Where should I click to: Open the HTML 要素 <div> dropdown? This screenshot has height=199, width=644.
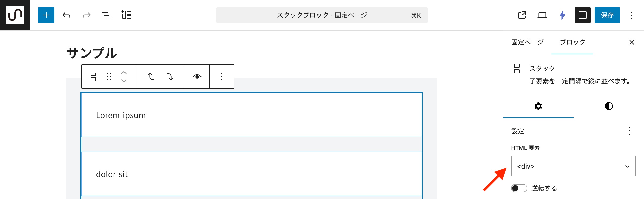[573, 166]
